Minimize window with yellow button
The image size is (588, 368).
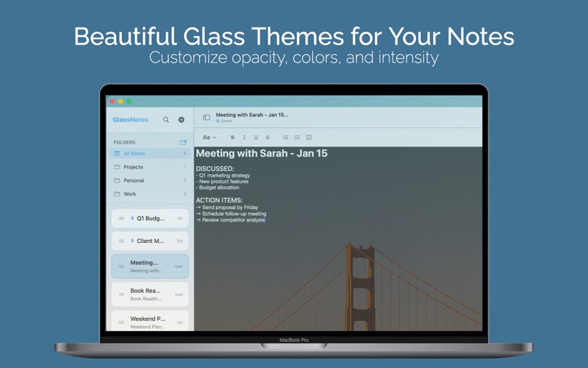pos(121,102)
